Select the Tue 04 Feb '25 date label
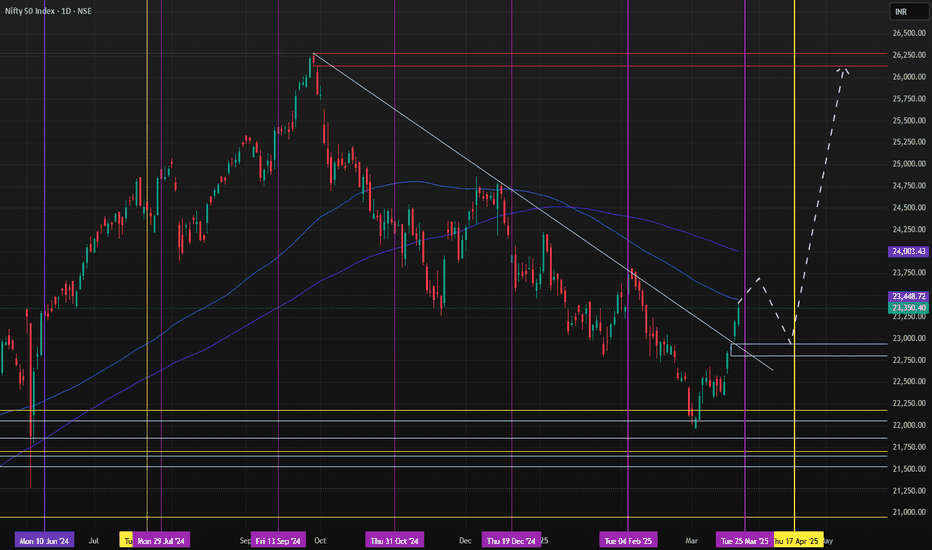Viewport: 932px width, 550px height. coord(628,540)
